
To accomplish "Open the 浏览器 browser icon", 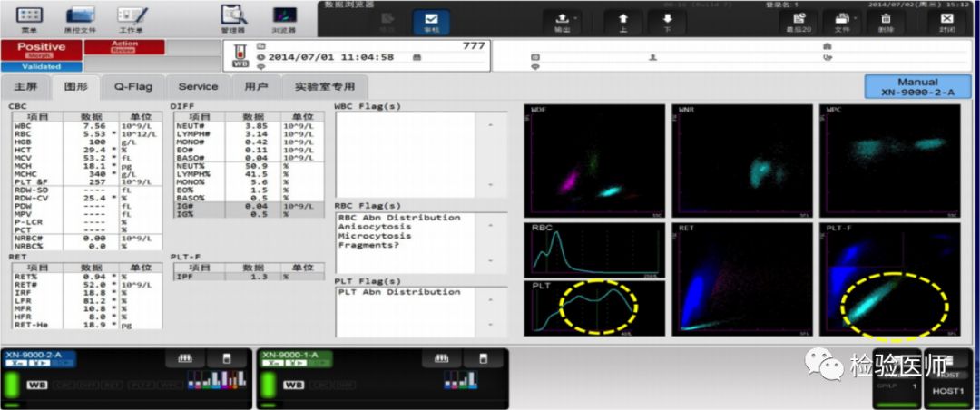I will [x=284, y=17].
